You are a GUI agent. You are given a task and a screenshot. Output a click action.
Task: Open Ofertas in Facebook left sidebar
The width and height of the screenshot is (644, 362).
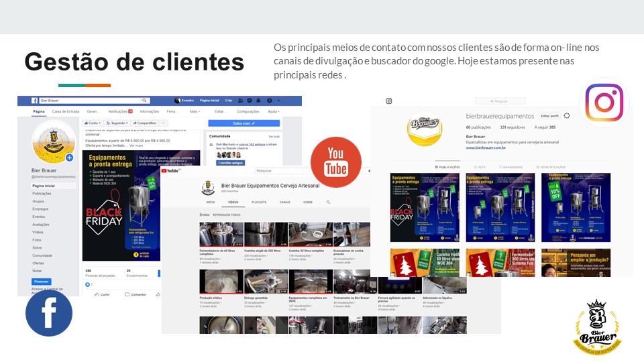(x=38, y=263)
